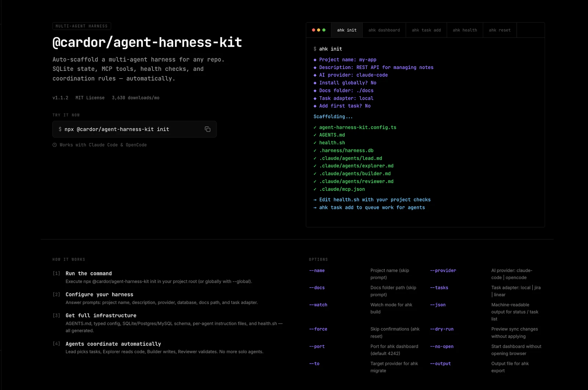Select the ahk init tab

(x=347, y=30)
